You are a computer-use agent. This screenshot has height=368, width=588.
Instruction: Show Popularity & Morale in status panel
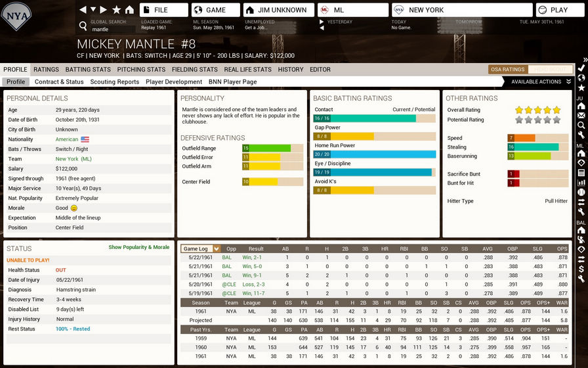tap(138, 248)
